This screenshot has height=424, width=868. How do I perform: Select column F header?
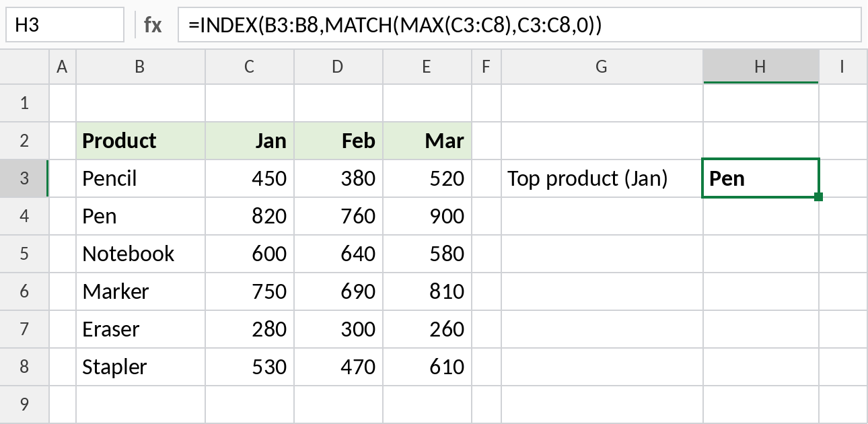pos(486,66)
